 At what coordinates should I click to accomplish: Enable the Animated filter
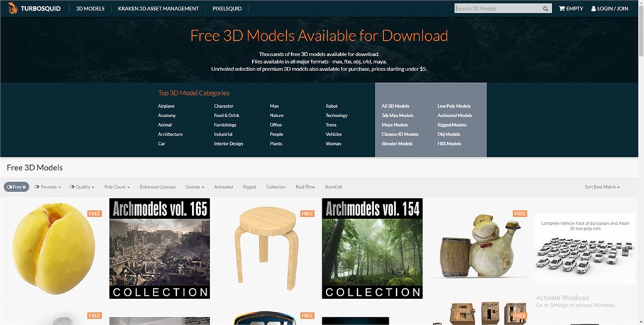coord(223,187)
